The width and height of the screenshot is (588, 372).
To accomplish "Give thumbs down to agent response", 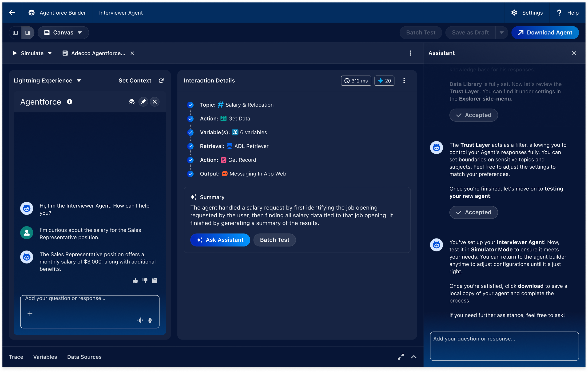I will point(145,280).
